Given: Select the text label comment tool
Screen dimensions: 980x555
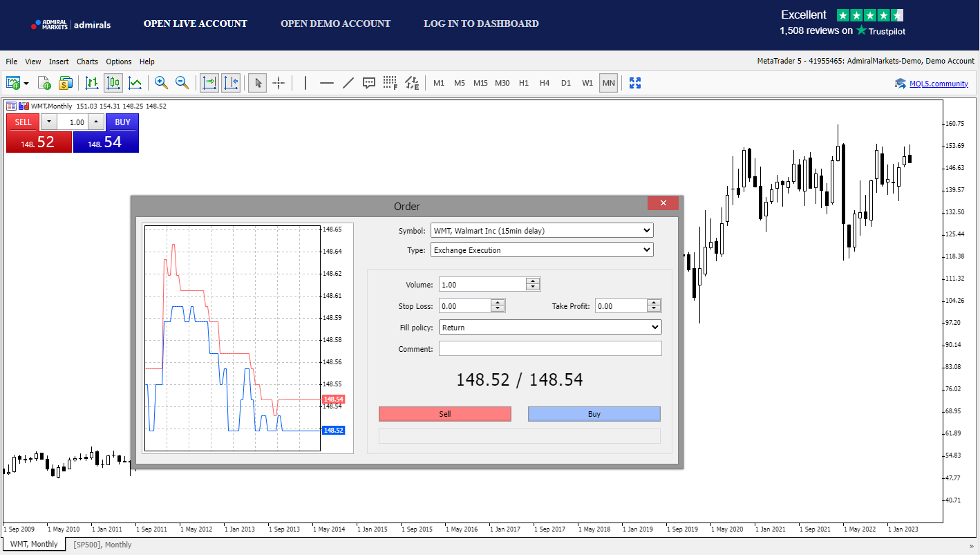Looking at the screenshot, I should pyautogui.click(x=369, y=83).
